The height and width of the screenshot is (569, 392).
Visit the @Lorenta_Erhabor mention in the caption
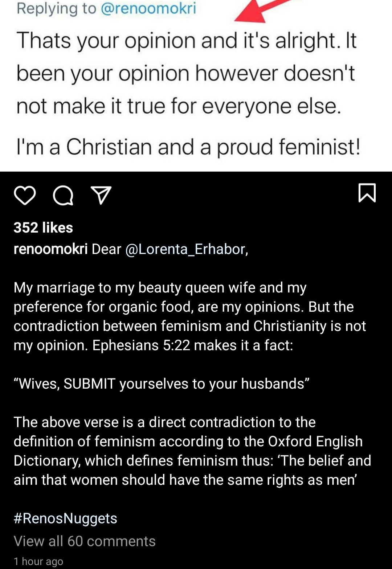[x=185, y=249]
